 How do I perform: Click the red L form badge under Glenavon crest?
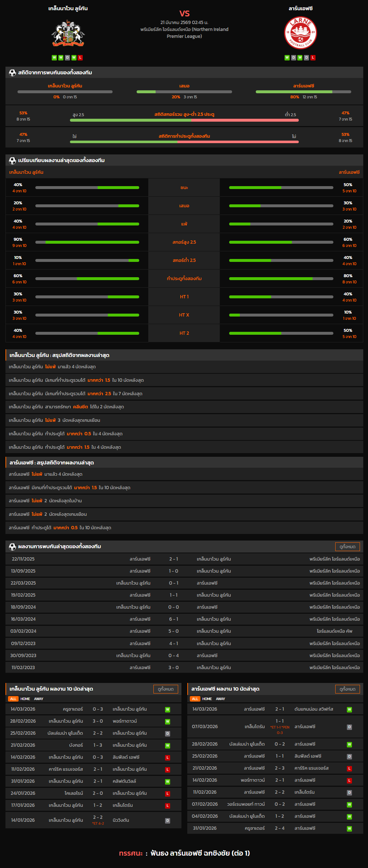click(x=81, y=58)
